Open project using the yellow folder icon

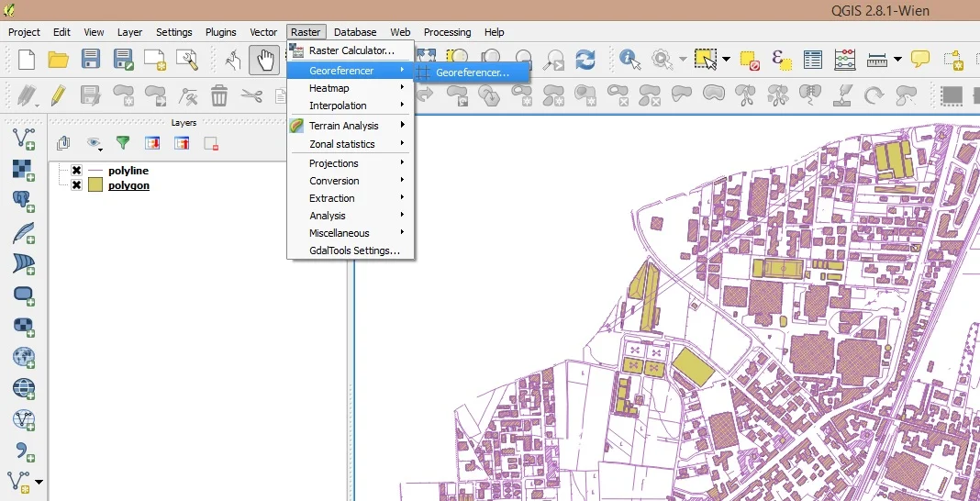coord(58,60)
